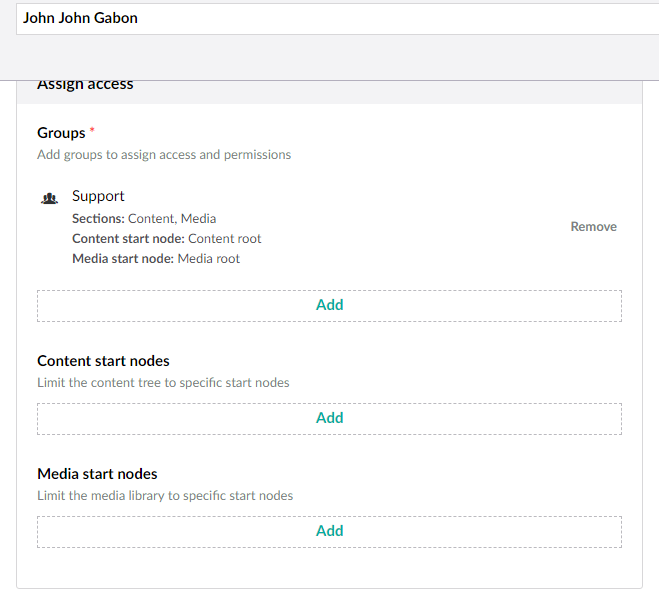Screen dimensions: 659x604
Task: Click the Support group users icon
Action: pos(49,198)
